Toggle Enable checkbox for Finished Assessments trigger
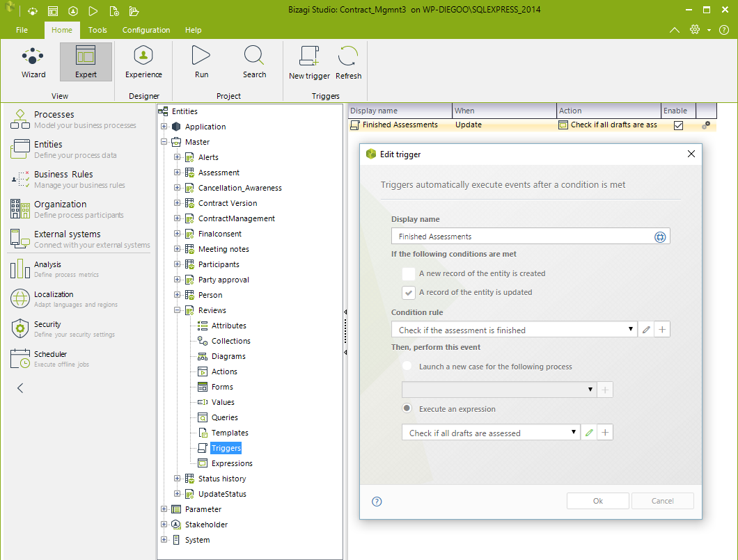Screen dimensions: 738x560 pyautogui.click(x=678, y=125)
